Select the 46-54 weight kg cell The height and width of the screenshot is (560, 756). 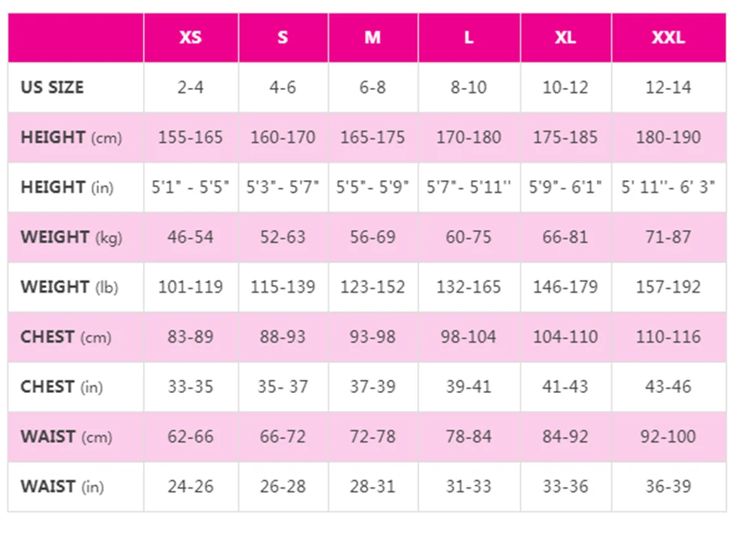[190, 237]
